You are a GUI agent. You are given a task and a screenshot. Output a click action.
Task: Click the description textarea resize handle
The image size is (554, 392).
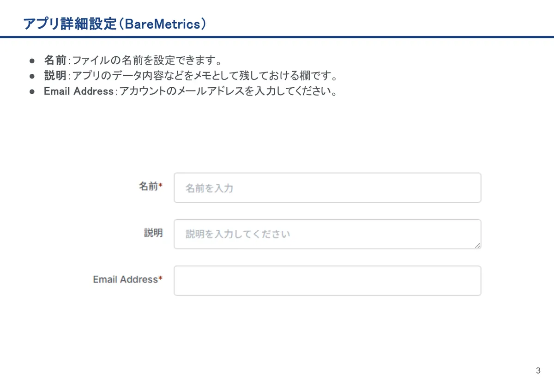[x=477, y=246]
